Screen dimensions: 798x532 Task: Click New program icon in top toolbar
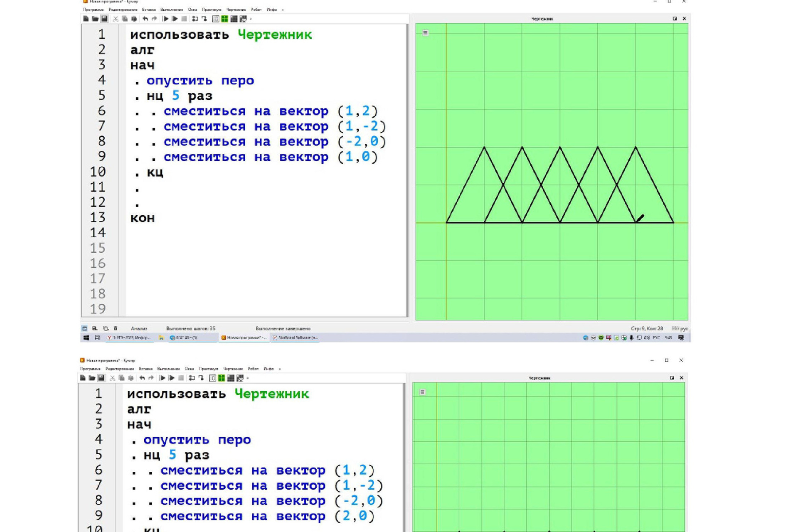[86, 19]
